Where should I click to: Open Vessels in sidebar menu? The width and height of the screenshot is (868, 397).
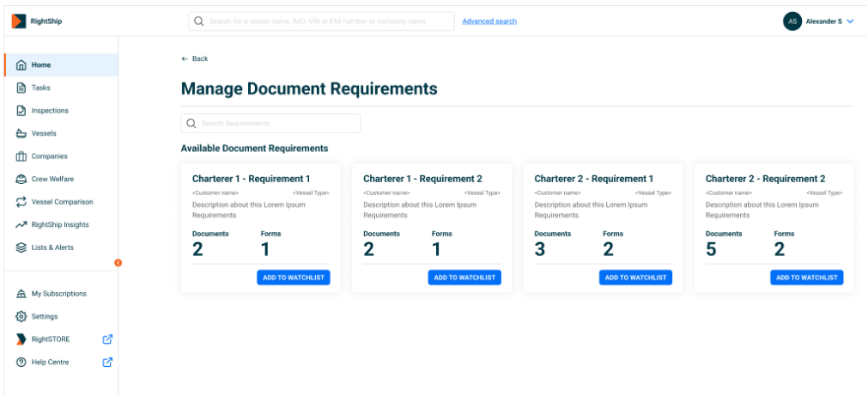pyautogui.click(x=61, y=133)
